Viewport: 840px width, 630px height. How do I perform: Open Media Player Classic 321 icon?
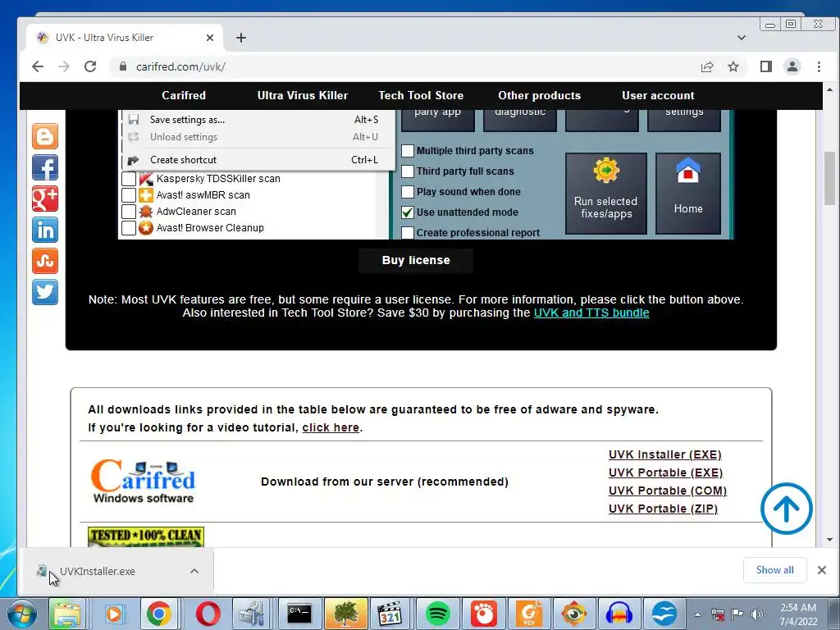click(x=390, y=614)
